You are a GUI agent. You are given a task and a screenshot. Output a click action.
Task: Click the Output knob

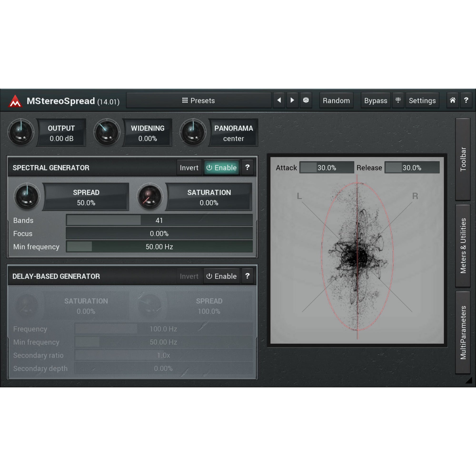[x=21, y=133]
